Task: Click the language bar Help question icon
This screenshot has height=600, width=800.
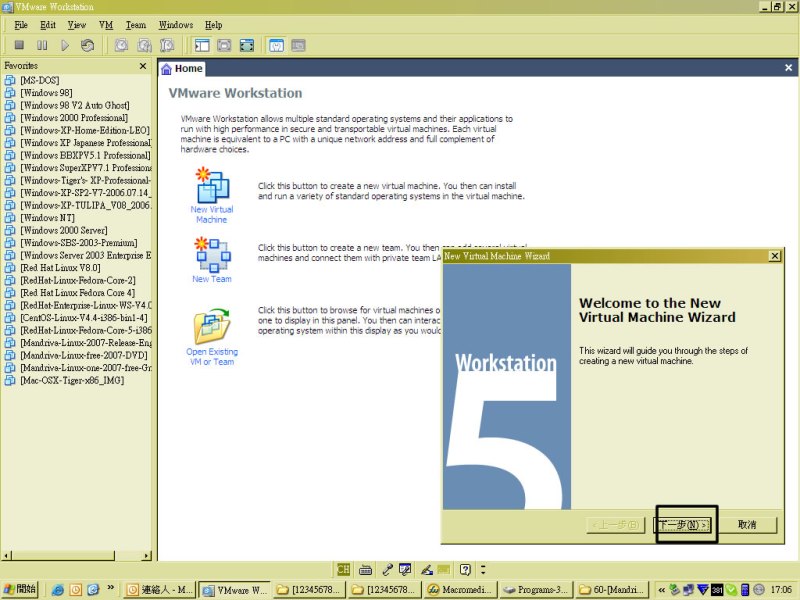Action: (x=465, y=569)
